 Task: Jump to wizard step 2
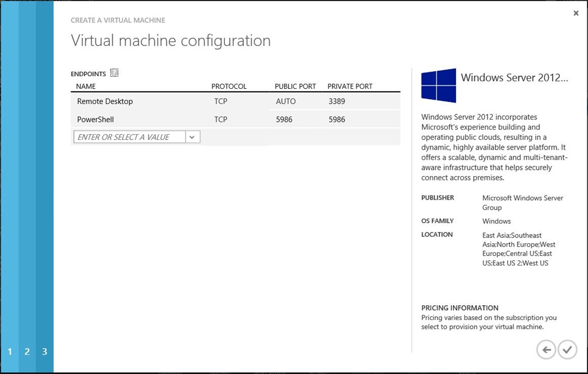point(27,352)
